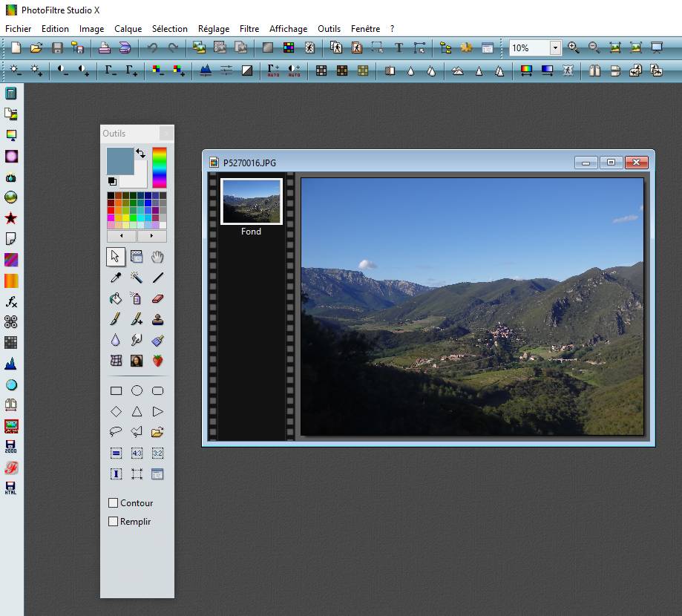
Task: Select the Pipette eyedropper tool
Action: [x=116, y=278]
